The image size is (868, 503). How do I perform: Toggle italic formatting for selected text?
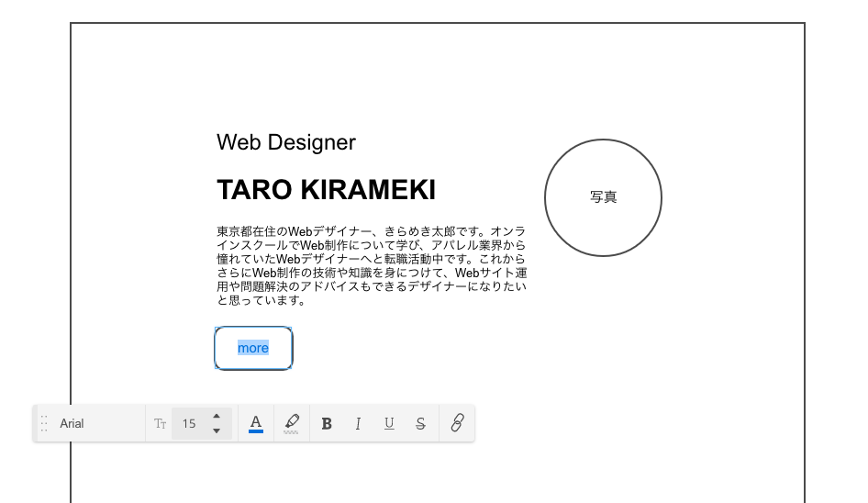tap(358, 423)
